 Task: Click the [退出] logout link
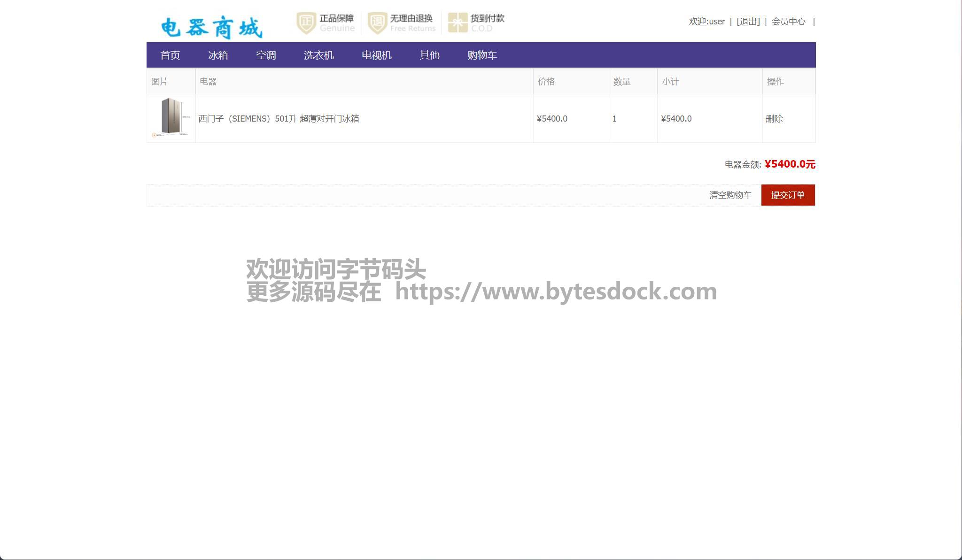click(x=748, y=22)
